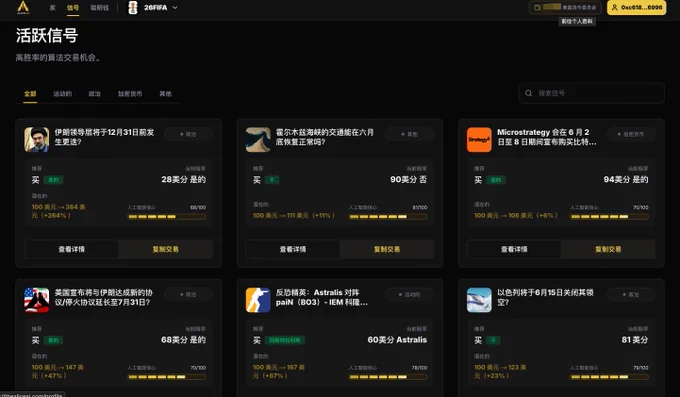This screenshot has height=397, width=680.
Task: Click the Microstrategy card's AI confidence bar
Action: coord(610,217)
